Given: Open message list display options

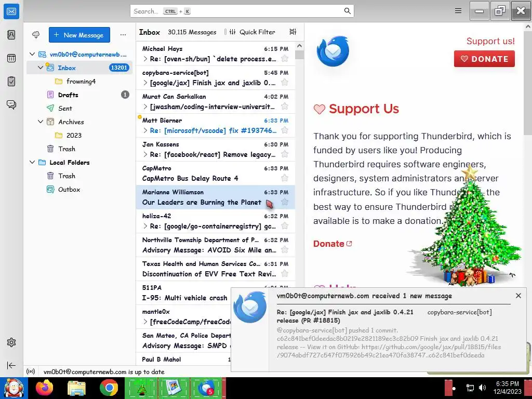Looking at the screenshot, I should (x=293, y=32).
